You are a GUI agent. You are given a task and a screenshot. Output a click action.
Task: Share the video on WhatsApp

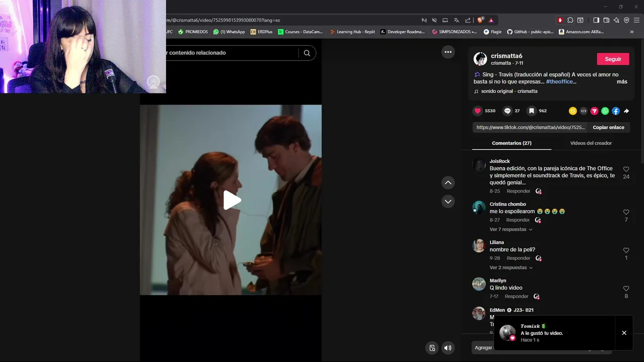point(605,111)
